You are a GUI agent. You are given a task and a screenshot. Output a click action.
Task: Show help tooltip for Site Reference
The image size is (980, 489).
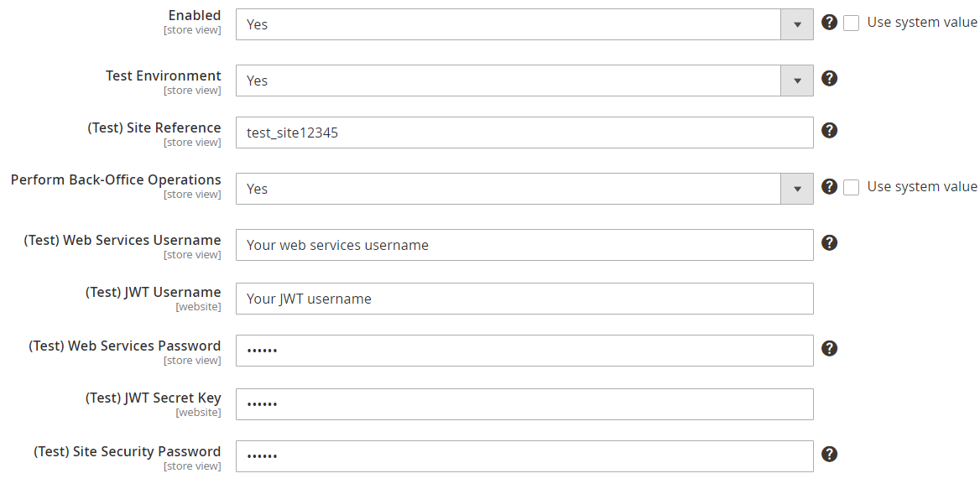[829, 131]
